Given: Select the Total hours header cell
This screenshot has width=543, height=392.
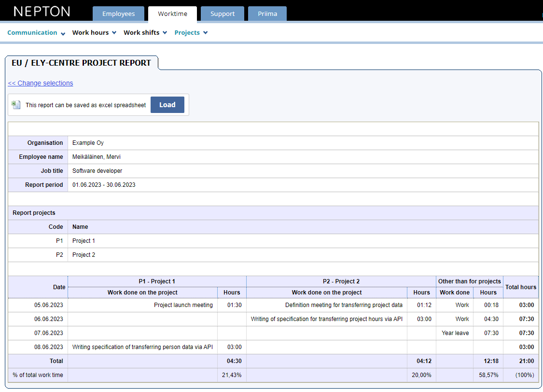Looking at the screenshot, I should (520, 287).
